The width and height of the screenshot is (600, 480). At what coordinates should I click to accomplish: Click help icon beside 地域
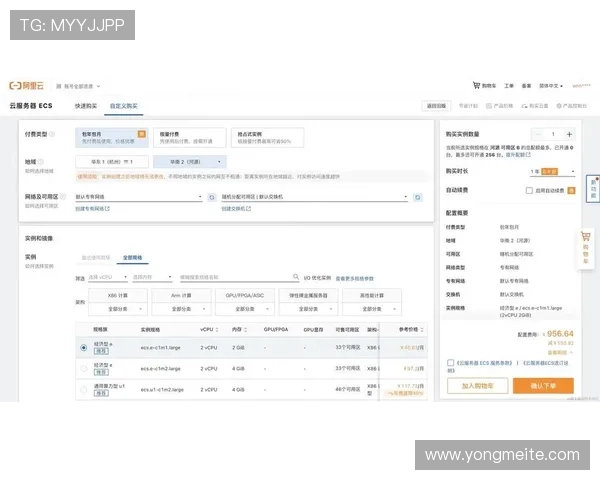point(41,162)
